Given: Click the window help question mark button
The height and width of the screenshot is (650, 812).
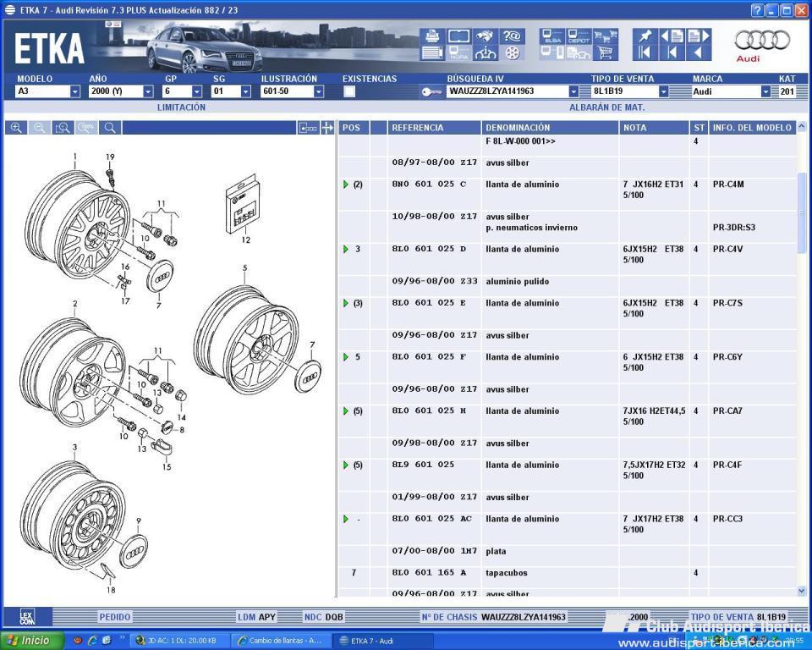Looking at the screenshot, I should click(x=757, y=10).
